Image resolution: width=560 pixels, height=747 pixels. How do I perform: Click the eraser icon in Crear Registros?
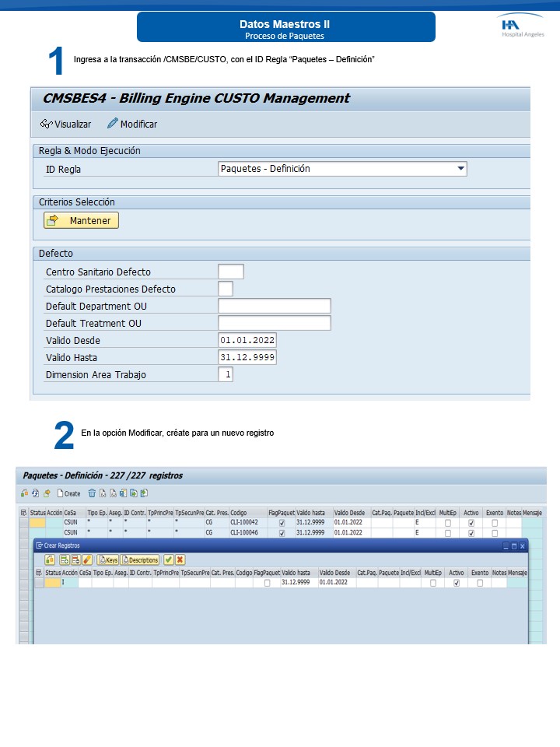pos(87,559)
